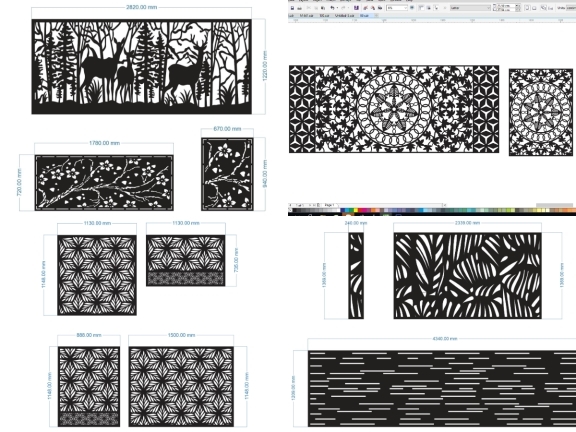Toggle the show rulers button
The width and height of the screenshot is (576, 432).
[x=421, y=8]
